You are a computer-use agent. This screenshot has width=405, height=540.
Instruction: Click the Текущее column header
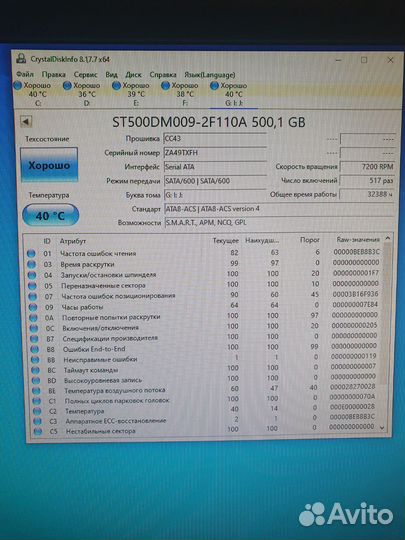tap(226, 240)
